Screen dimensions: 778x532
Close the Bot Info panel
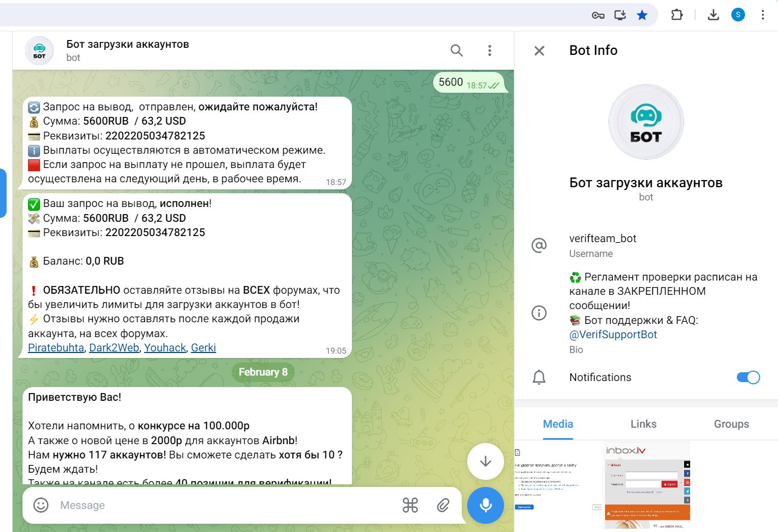pyautogui.click(x=539, y=51)
